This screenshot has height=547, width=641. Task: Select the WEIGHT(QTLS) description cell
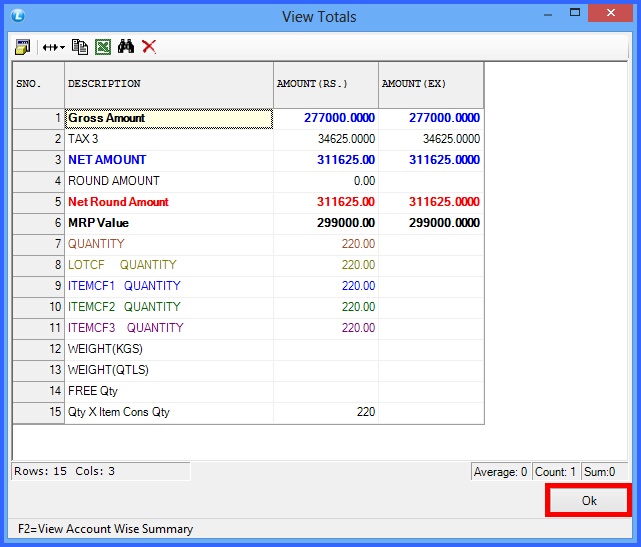[x=169, y=370]
